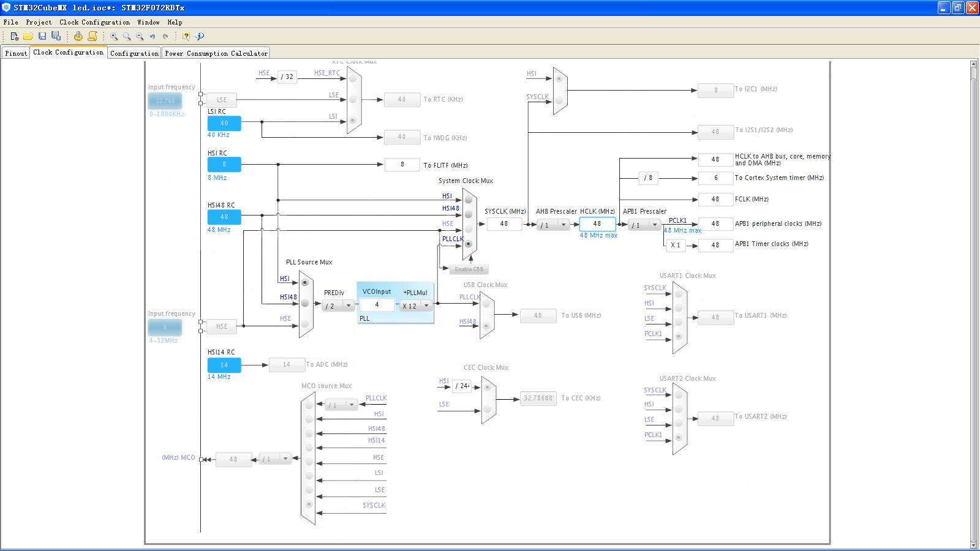Screen dimensions: 980x551
Task: Open the help question mark icon
Action: (186, 37)
